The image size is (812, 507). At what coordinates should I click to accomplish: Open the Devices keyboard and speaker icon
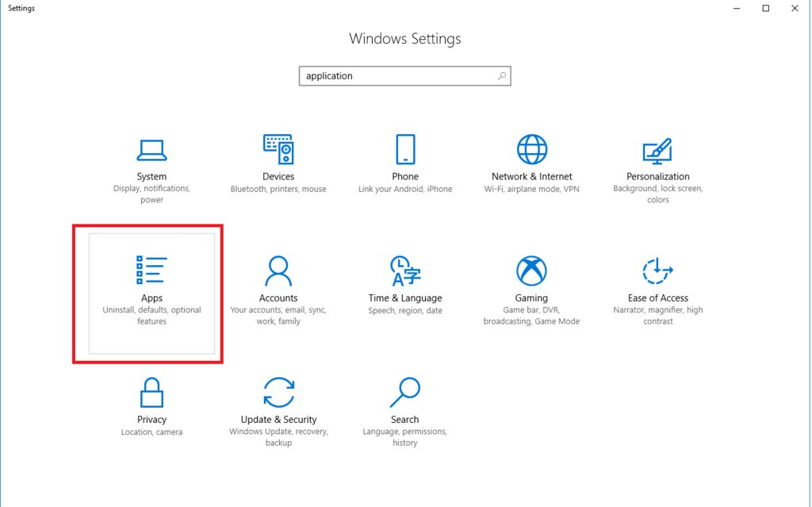(x=278, y=149)
